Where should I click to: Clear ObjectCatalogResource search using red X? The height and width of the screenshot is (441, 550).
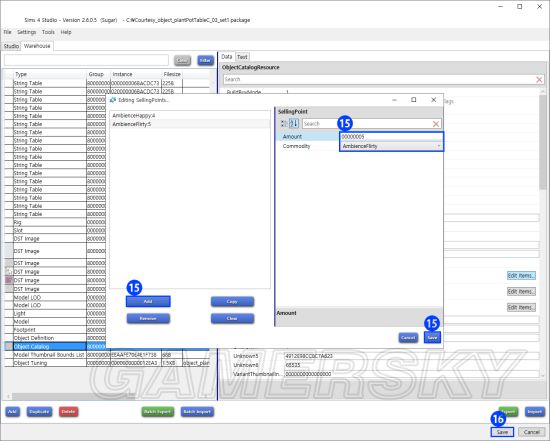tap(539, 80)
